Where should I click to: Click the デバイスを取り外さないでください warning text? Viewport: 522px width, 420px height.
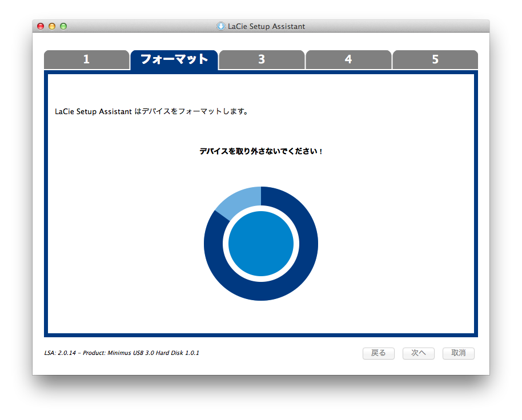[x=261, y=151]
